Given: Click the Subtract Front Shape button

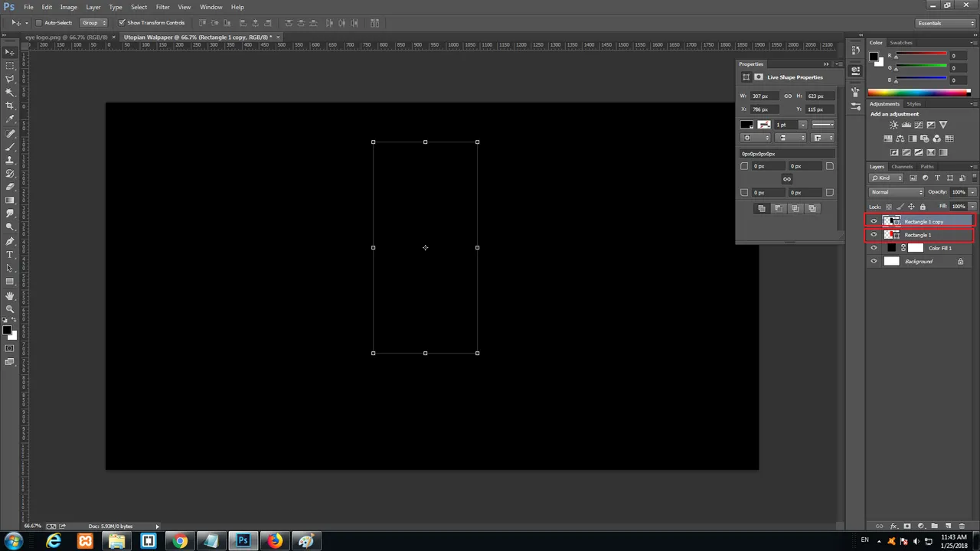Looking at the screenshot, I should [778, 208].
